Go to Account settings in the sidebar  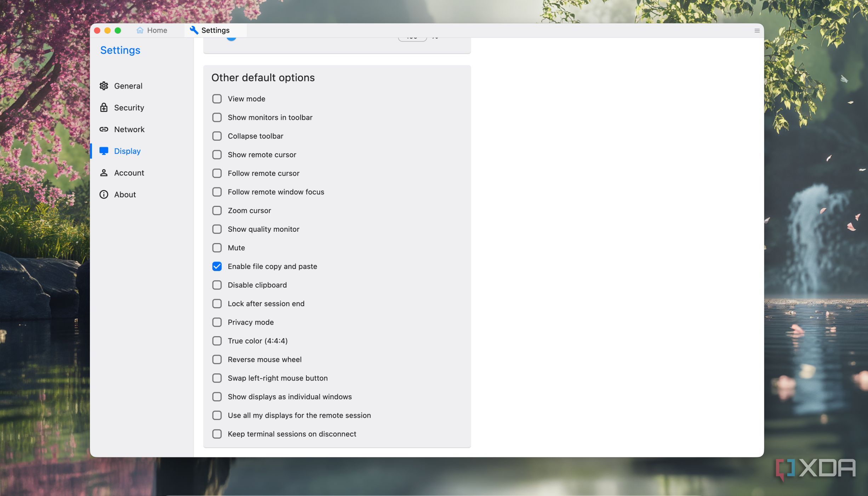click(x=122, y=173)
